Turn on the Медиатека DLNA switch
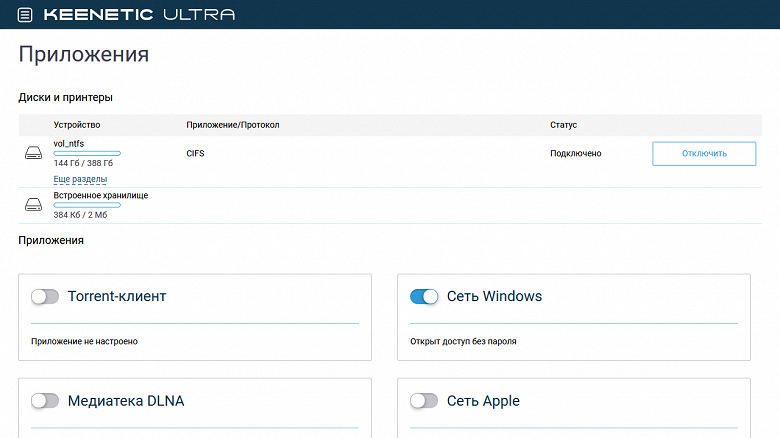780x438 pixels. coord(45,401)
